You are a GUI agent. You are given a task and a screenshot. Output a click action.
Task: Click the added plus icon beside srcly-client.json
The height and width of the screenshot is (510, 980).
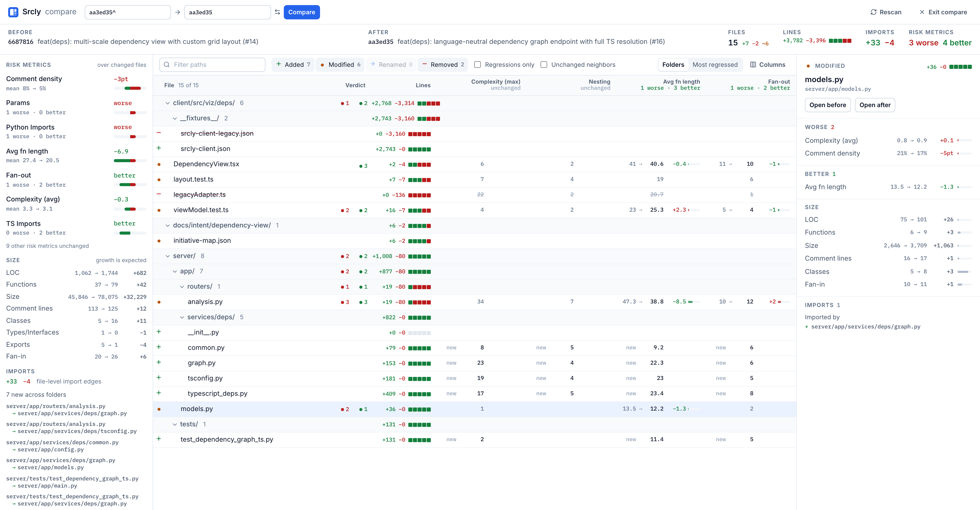click(159, 148)
